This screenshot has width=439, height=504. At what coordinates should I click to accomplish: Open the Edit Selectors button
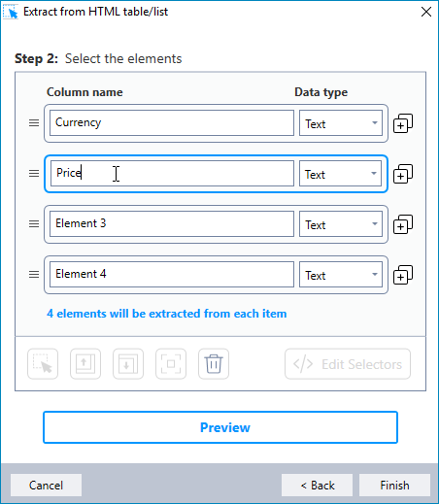(348, 364)
